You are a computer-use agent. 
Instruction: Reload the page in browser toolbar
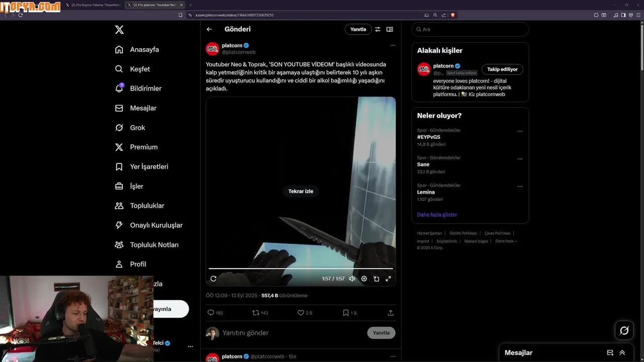(21, 15)
